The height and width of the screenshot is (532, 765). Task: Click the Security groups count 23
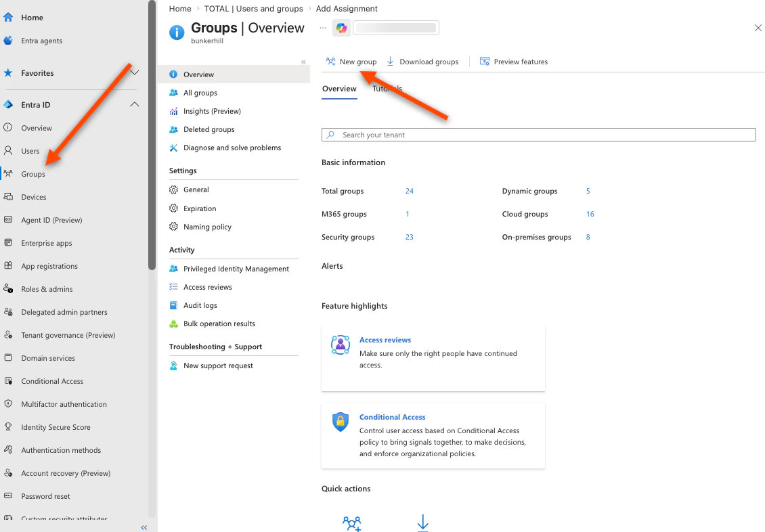[410, 237]
